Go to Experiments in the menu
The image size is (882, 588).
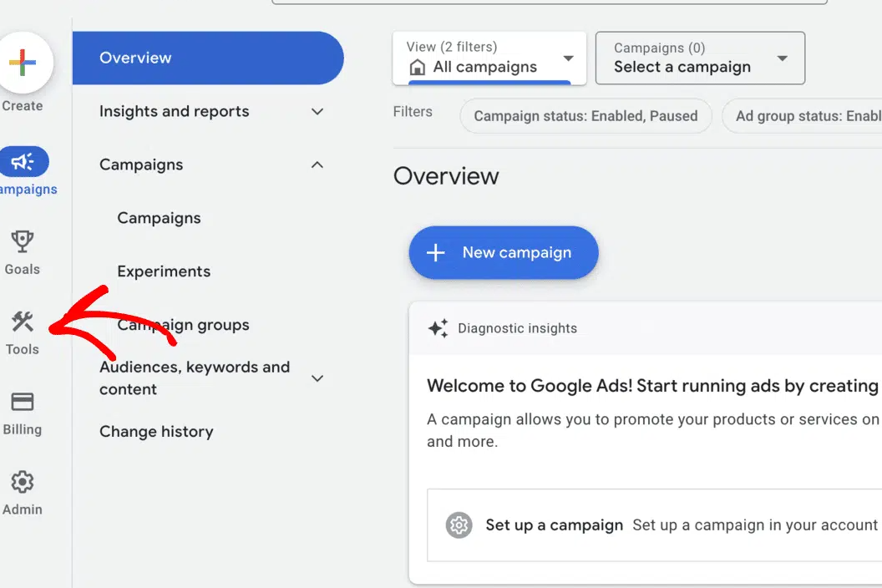(x=164, y=271)
